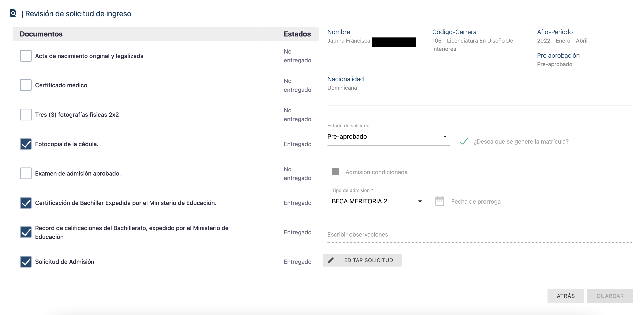Expand the Tipo de admisión dropdown arrow

click(420, 201)
